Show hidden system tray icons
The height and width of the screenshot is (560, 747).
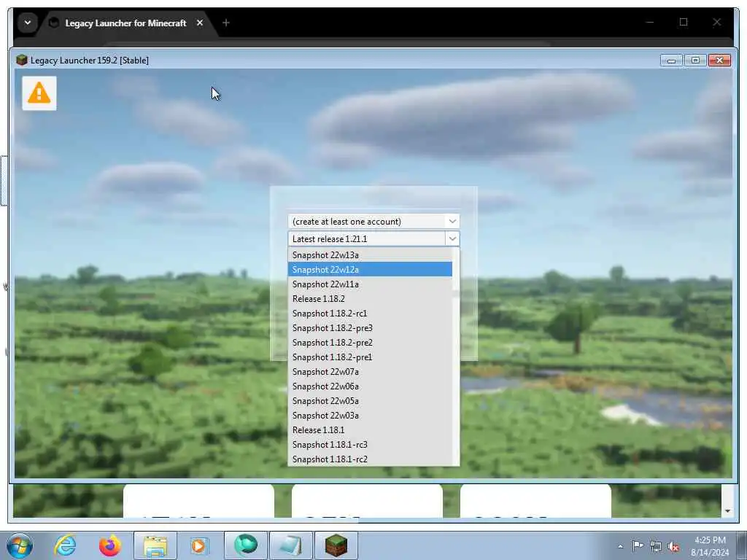pos(620,546)
